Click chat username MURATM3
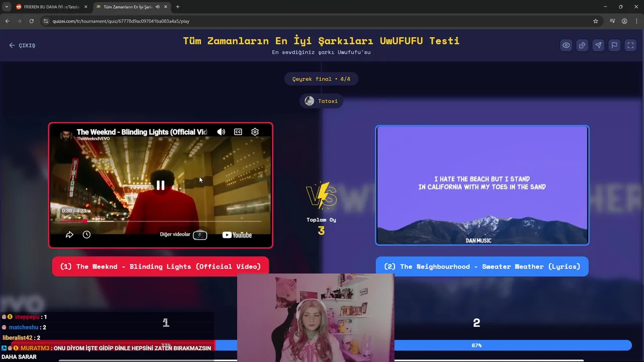This screenshot has width=644, height=362. point(35,348)
